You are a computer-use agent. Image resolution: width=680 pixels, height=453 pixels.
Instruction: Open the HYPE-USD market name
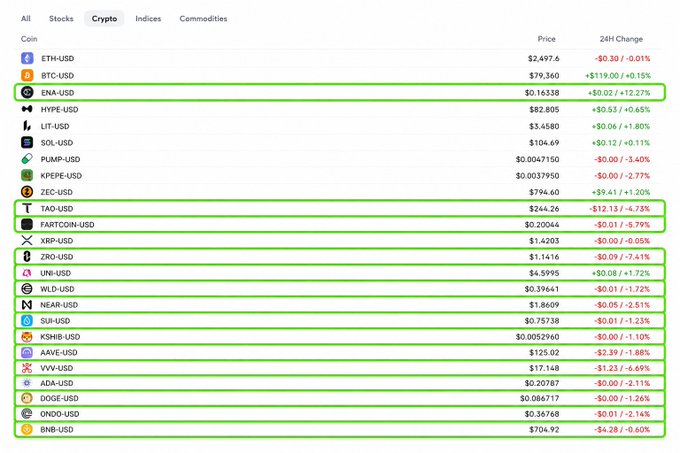[59, 110]
